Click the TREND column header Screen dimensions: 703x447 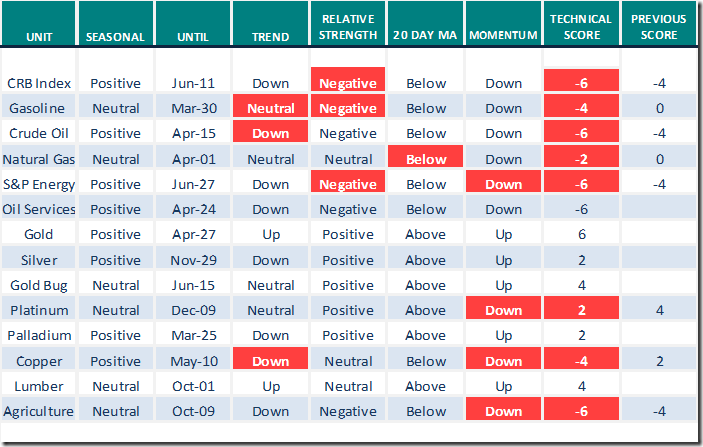[x=272, y=37]
